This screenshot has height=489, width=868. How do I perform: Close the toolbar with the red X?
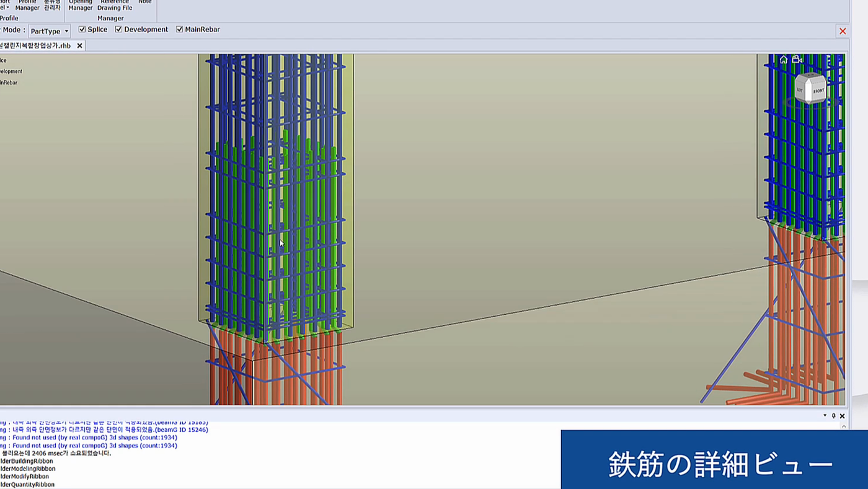tap(843, 31)
